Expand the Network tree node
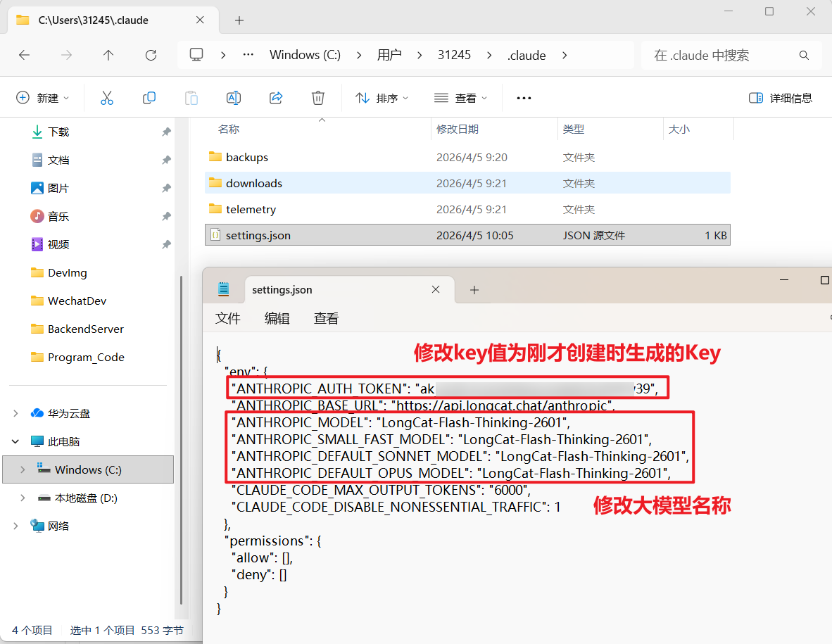Viewport: 832px width, 644px height. tap(15, 526)
